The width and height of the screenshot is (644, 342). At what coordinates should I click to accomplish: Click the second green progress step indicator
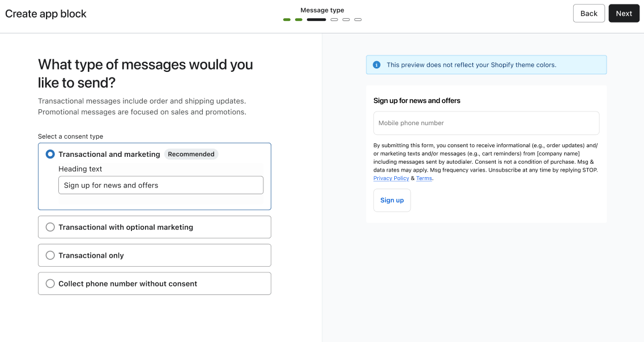coord(298,20)
